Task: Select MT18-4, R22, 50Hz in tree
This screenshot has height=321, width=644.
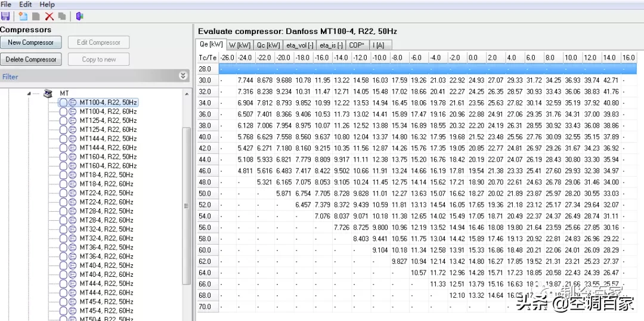Action: pyautogui.click(x=106, y=175)
